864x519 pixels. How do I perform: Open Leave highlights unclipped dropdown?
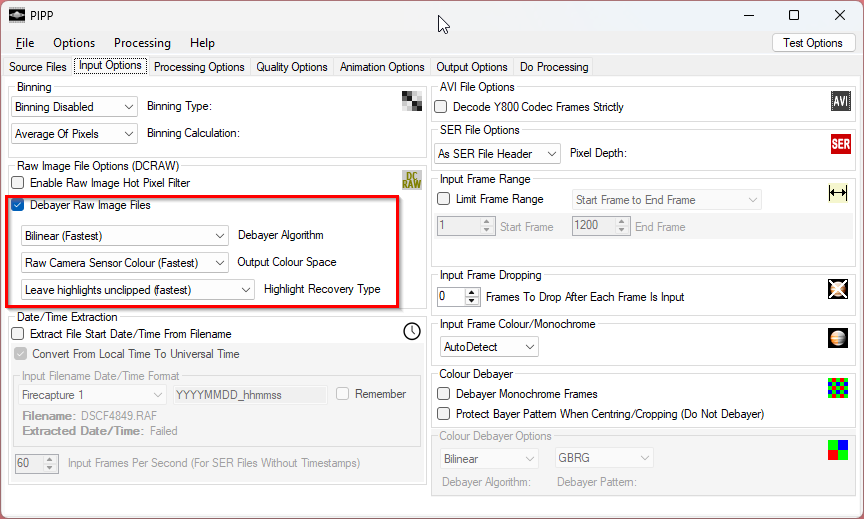coord(138,290)
